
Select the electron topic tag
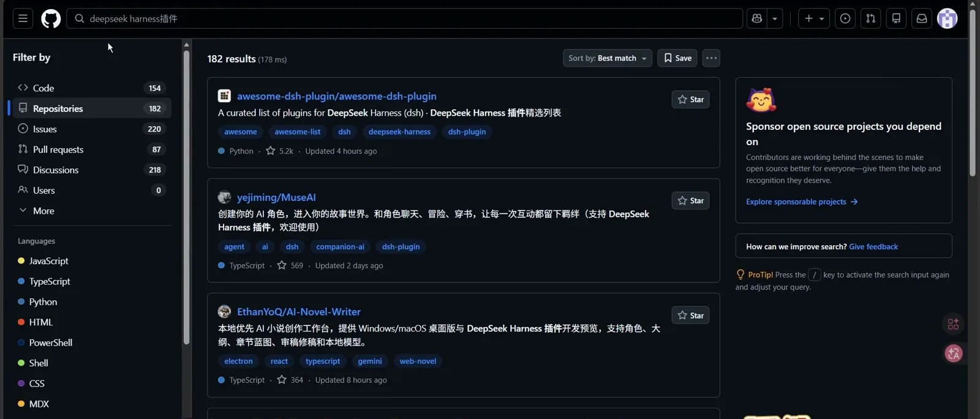(238, 361)
